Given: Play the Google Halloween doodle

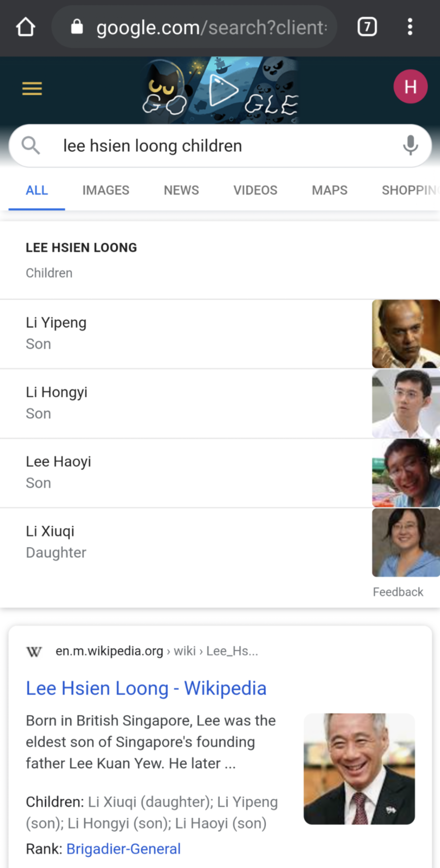Looking at the screenshot, I should click(222, 90).
